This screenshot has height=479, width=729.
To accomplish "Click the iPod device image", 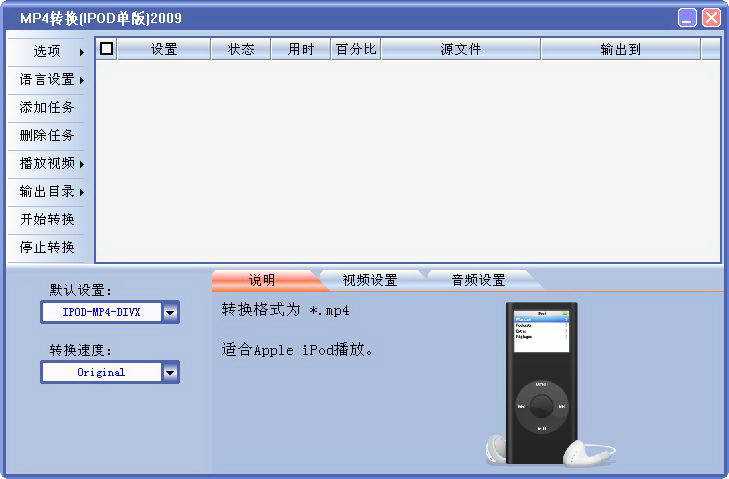I will tap(542, 383).
